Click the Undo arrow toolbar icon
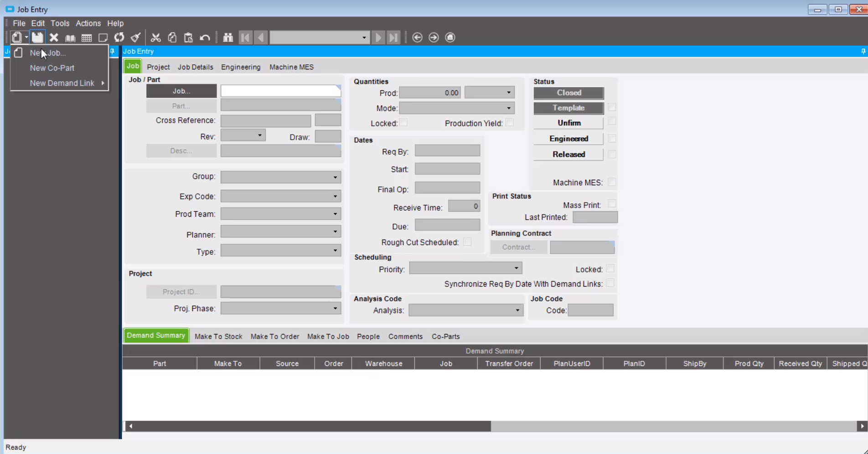 (205, 37)
